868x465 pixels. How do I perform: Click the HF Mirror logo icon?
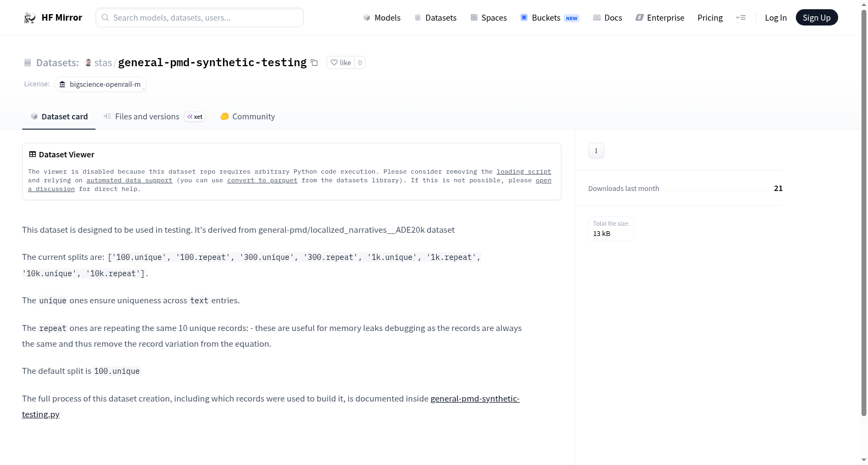coord(30,18)
